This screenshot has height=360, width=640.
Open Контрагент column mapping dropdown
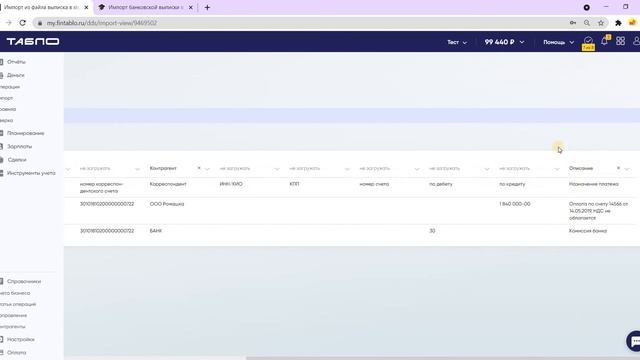[207, 169]
